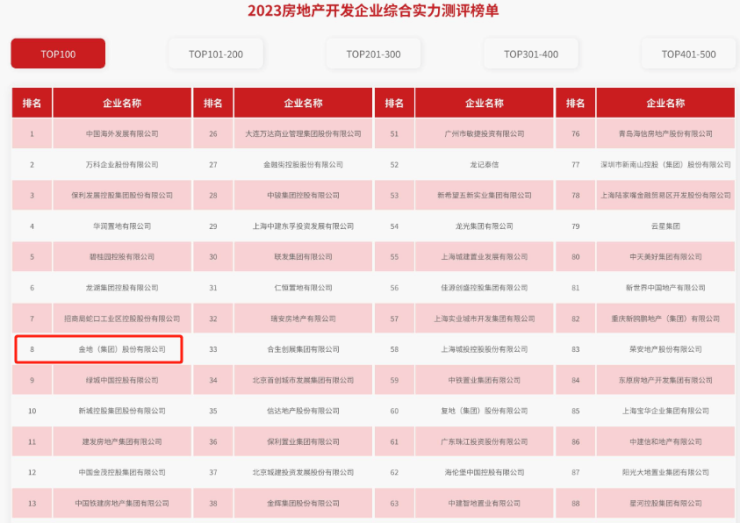Click 上海中建东孚投资发展有限公司 entry
Image resolution: width=740 pixels, height=523 pixels.
303,226
